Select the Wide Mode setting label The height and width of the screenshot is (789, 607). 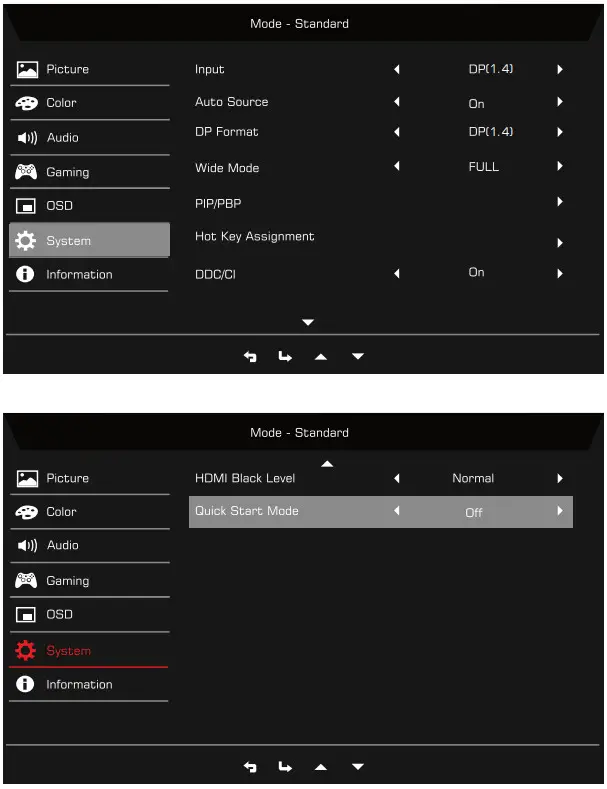pyautogui.click(x=227, y=168)
